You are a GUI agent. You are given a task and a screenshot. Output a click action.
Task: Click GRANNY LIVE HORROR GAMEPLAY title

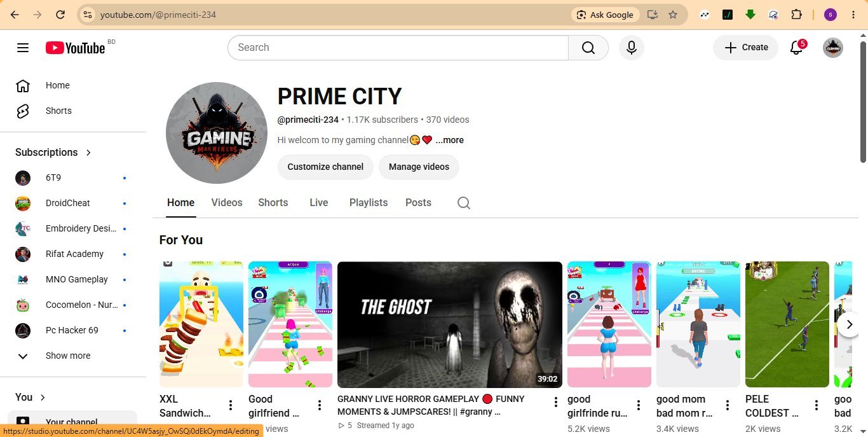(x=431, y=405)
